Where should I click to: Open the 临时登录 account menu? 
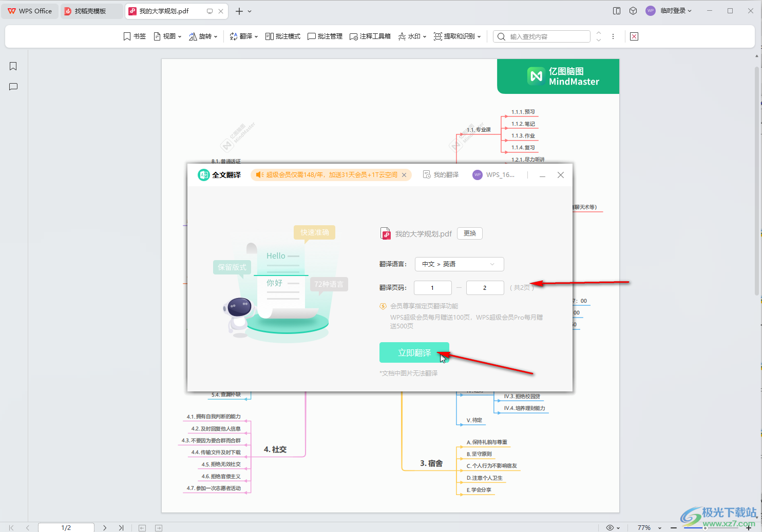click(676, 11)
